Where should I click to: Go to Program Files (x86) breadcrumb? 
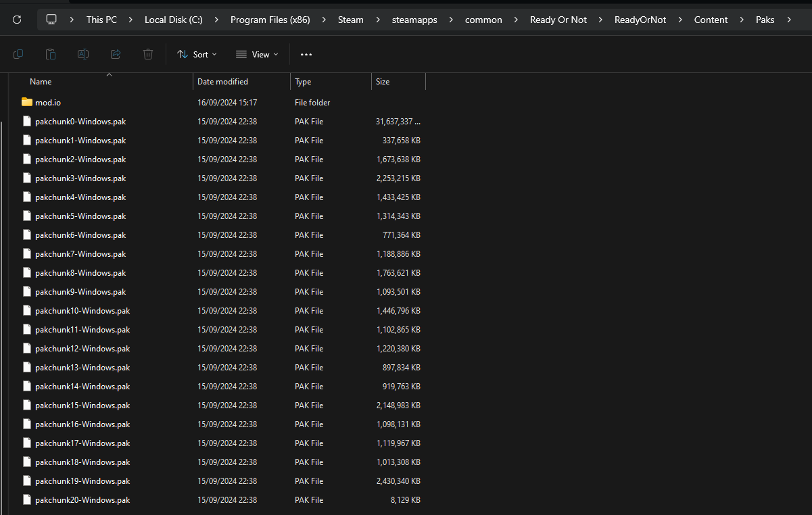(x=270, y=20)
